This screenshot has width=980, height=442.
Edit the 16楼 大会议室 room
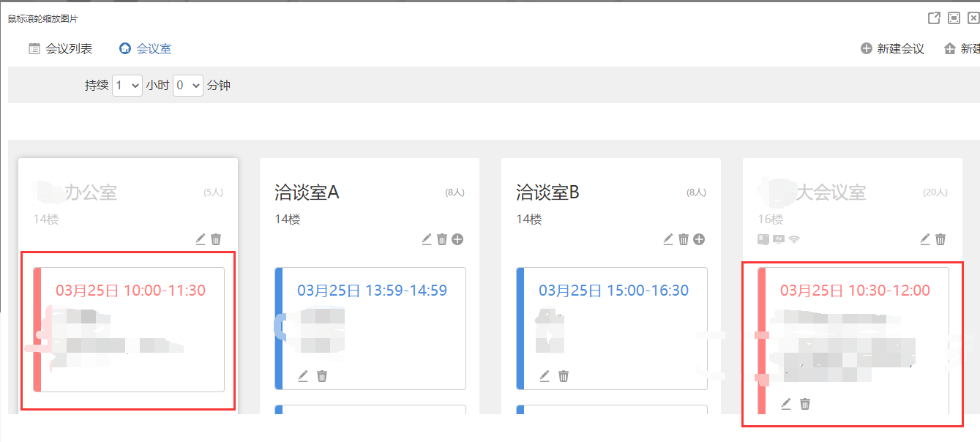point(925,239)
